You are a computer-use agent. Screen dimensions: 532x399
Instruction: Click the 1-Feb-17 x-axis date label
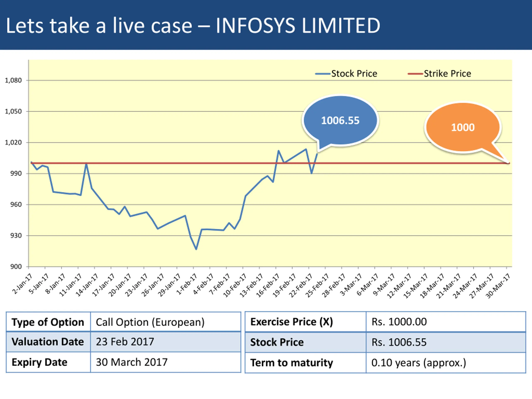click(187, 284)
